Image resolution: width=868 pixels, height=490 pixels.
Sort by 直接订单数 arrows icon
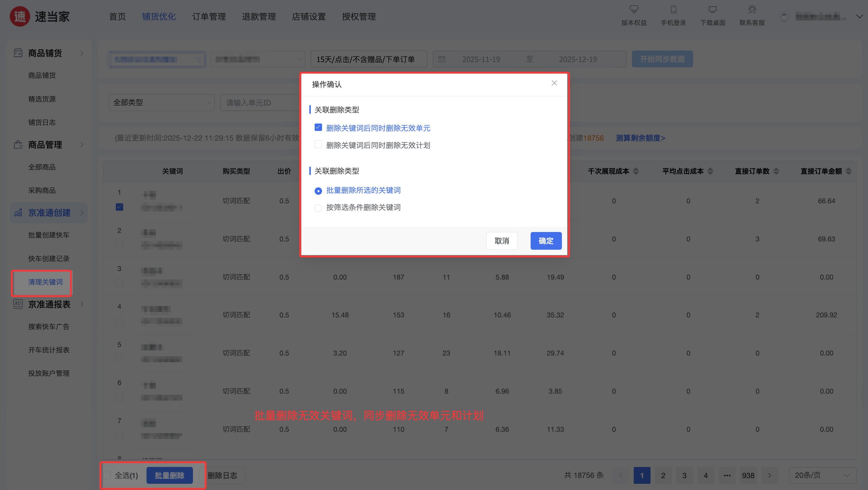point(776,171)
